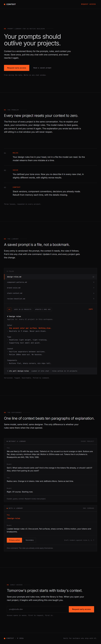Click the hero Request early access button
Viewport: 101px width, 644px height.
pyautogui.click(x=17, y=68)
